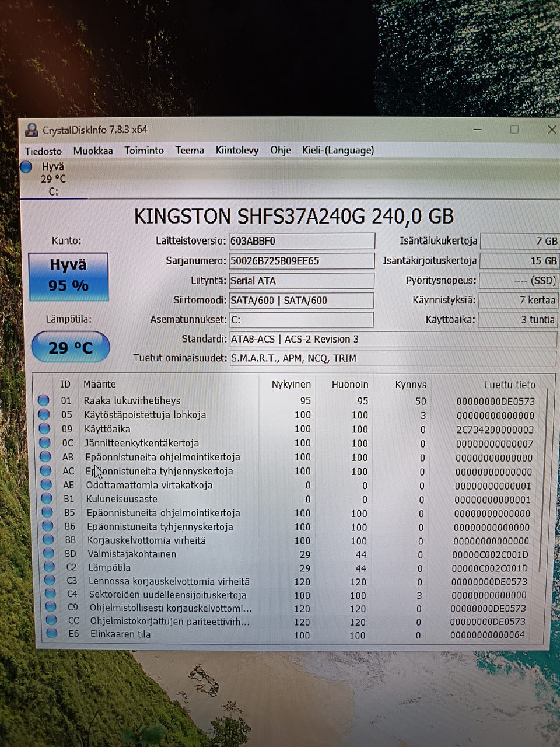Click the Kynnys column header

[x=411, y=385]
